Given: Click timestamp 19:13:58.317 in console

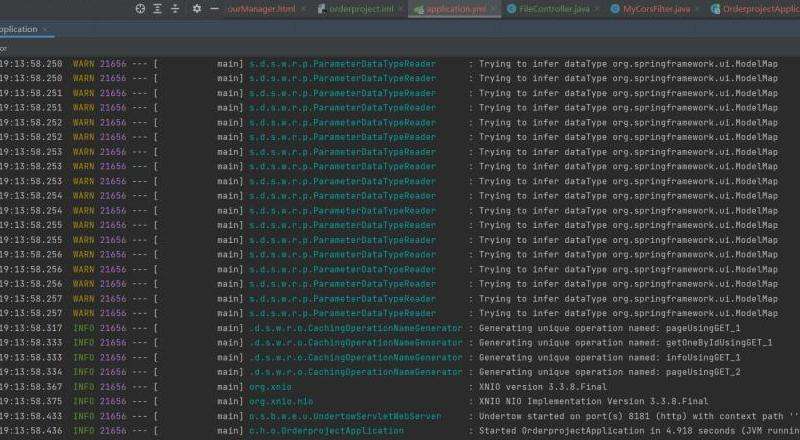Looking at the screenshot, I should click(31, 328).
